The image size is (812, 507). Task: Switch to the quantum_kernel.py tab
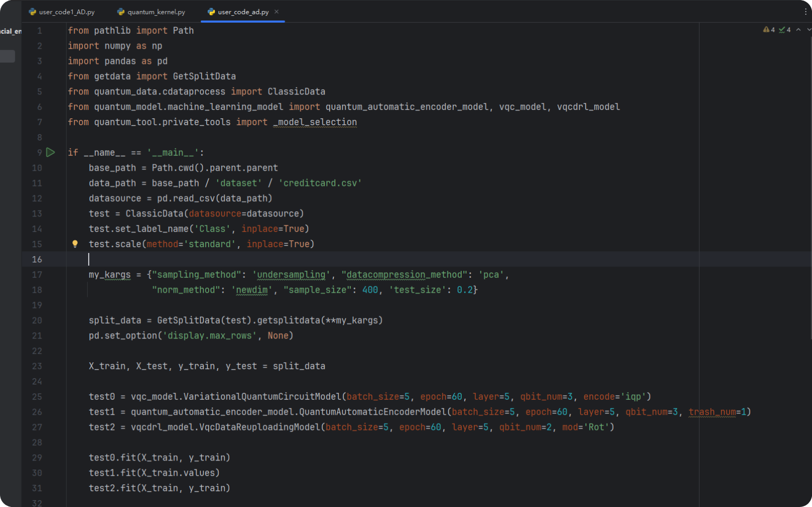(156, 12)
